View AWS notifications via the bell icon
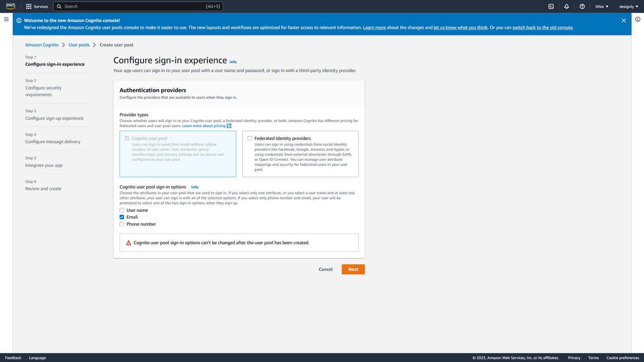The image size is (644, 362). [x=566, y=6]
